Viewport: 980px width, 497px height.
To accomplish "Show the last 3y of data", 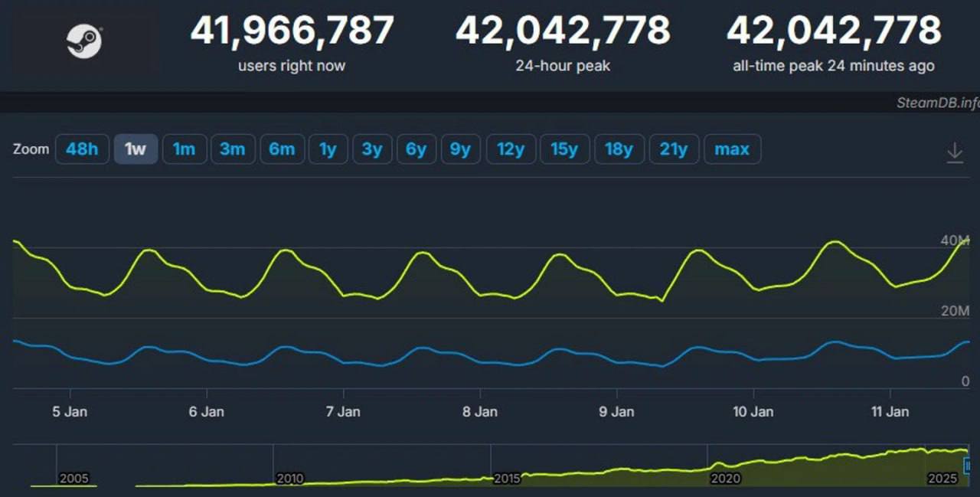I will (372, 149).
